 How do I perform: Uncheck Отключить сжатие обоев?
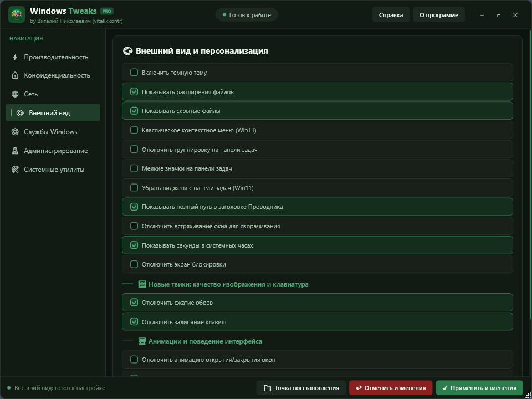coord(134,303)
